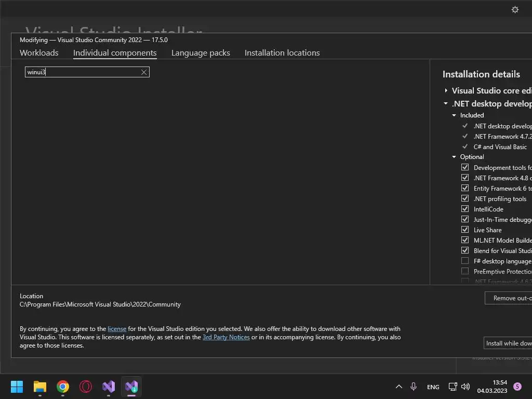The height and width of the screenshot is (399, 532).
Task: Open Installation locations tab
Action: click(282, 53)
